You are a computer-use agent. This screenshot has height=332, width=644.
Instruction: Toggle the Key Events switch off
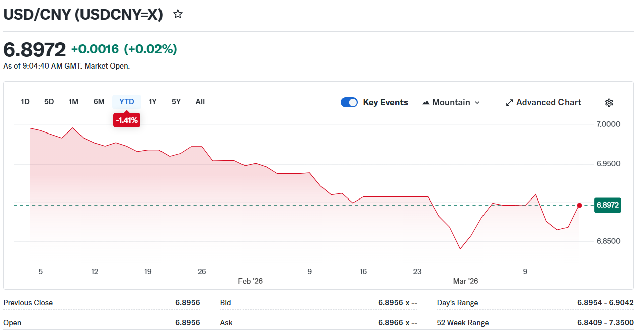coord(349,102)
